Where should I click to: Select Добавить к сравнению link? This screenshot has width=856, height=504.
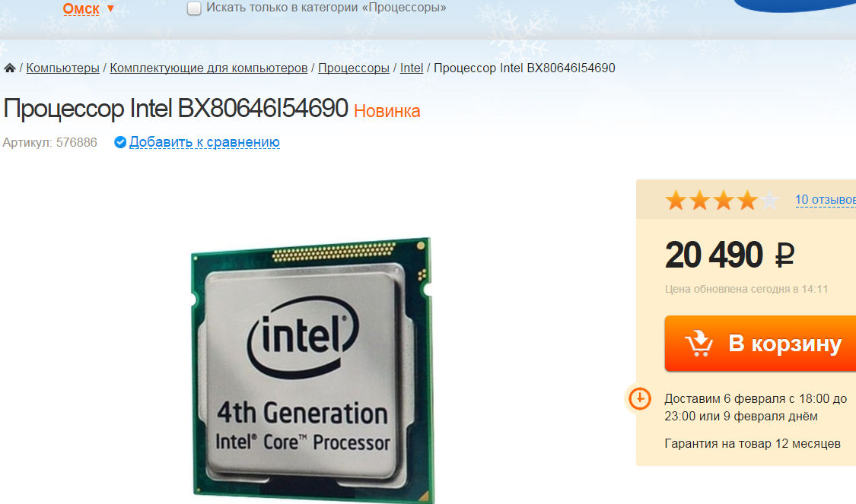204,142
